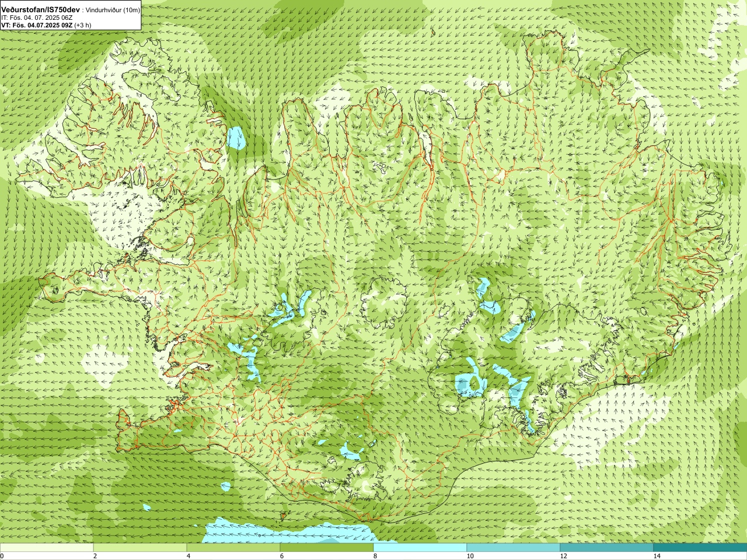Pick the 12–14 teal legend segment
Image resolution: width=747 pixels, height=560 pixels.
(x=607, y=548)
